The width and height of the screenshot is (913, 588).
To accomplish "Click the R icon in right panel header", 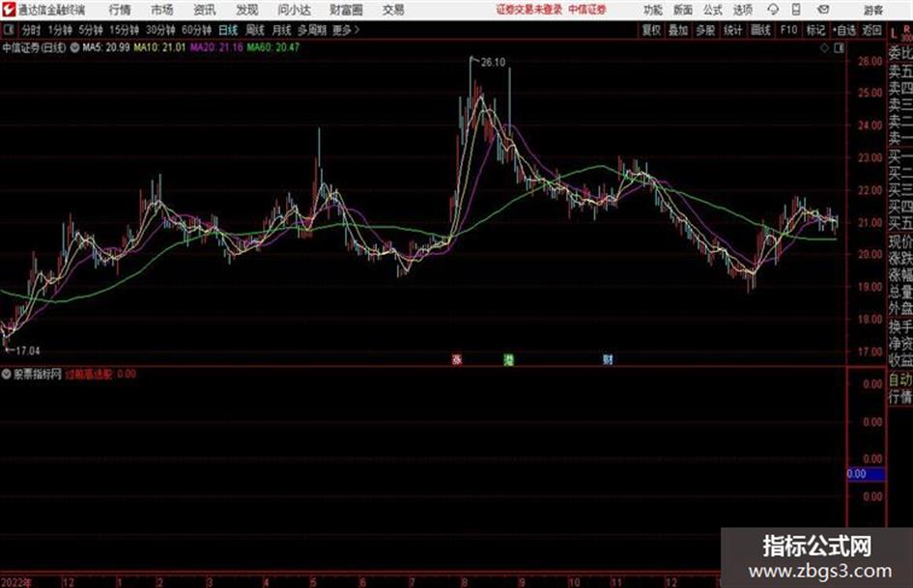I will [906, 29].
